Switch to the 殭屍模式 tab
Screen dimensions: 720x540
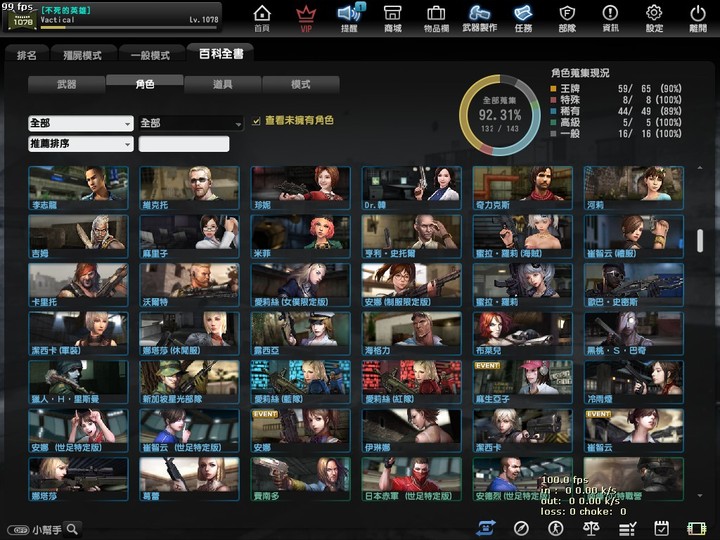81,54
